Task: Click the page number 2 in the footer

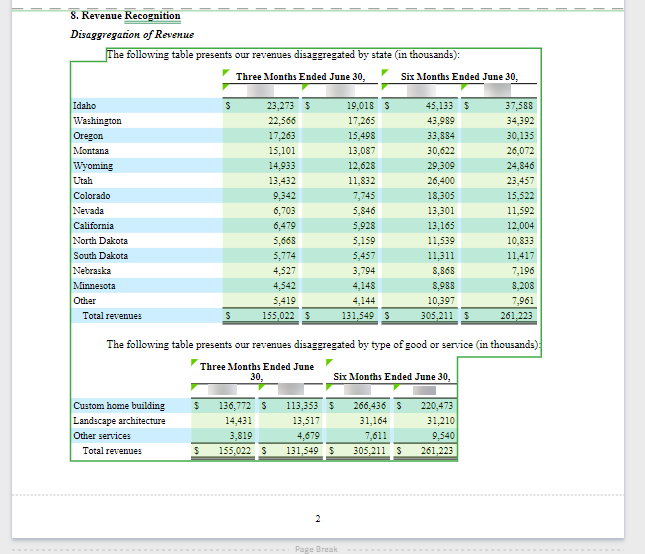Action: coord(317,518)
